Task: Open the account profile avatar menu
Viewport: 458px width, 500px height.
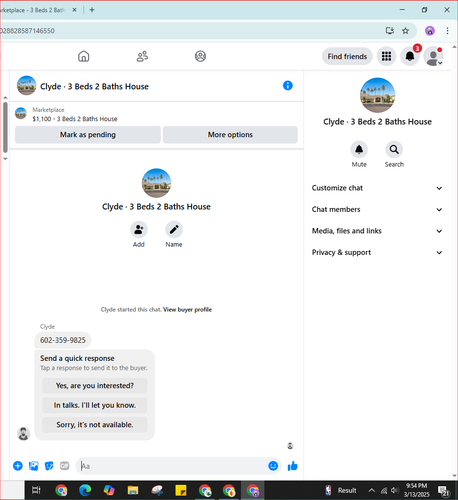Action: (433, 56)
